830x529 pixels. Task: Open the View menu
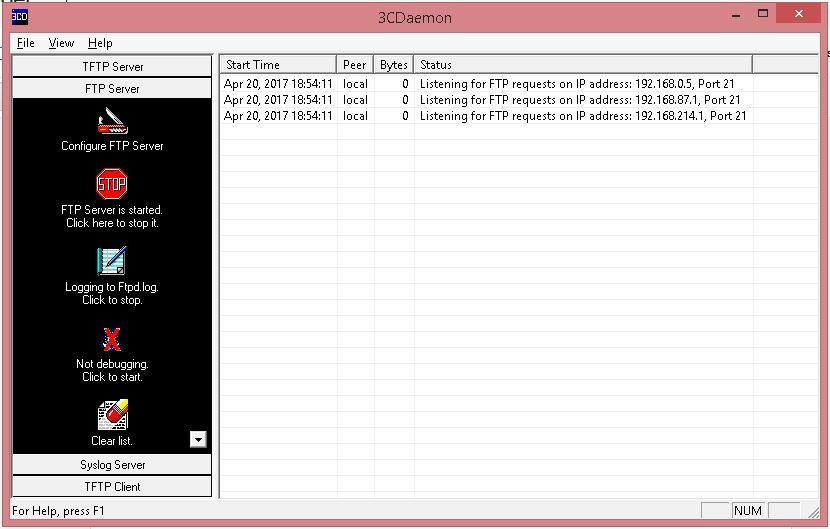point(61,43)
